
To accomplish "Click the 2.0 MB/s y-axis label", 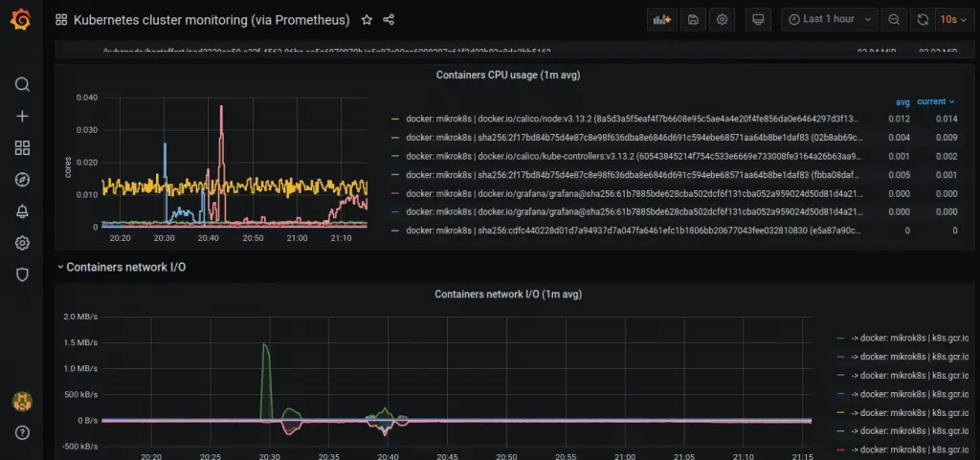I will pos(80,317).
